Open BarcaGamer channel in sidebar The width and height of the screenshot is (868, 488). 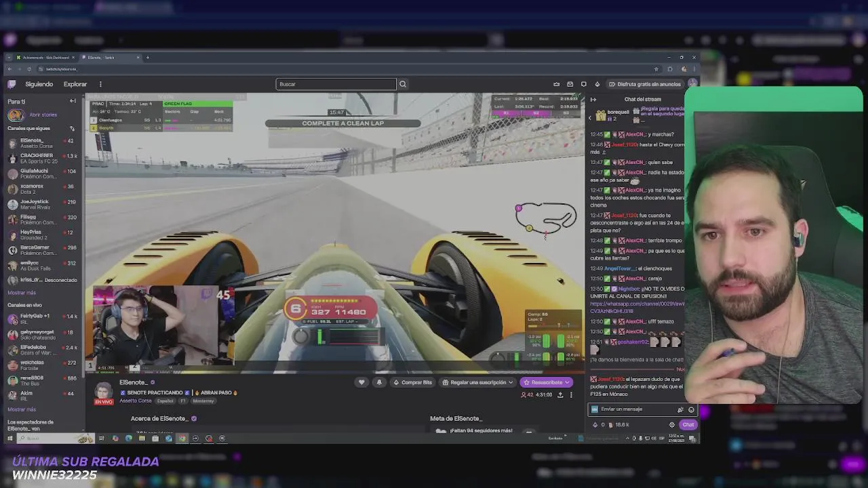coord(42,250)
